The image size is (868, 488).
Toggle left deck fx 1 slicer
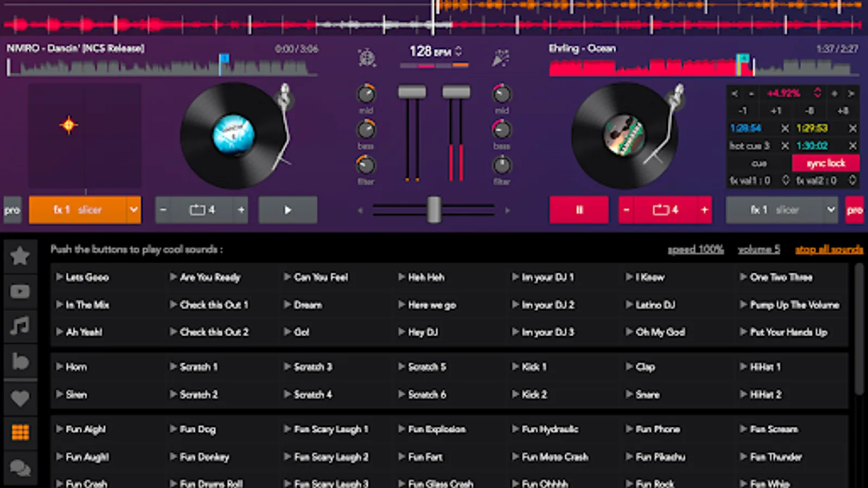point(78,210)
